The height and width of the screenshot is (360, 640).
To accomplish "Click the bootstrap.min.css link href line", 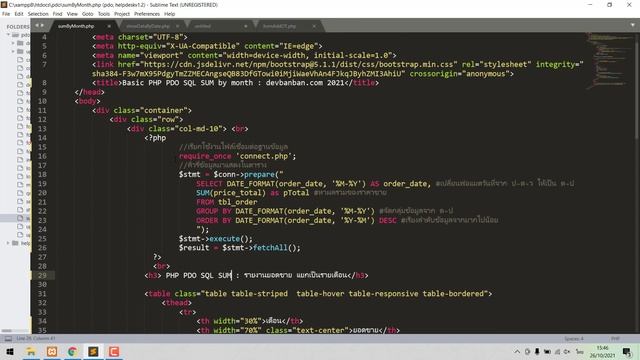I will click(338, 64).
